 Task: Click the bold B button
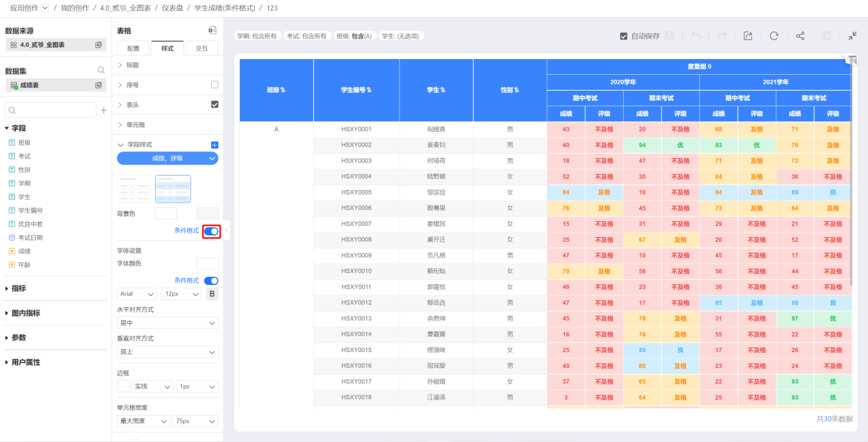(x=212, y=294)
